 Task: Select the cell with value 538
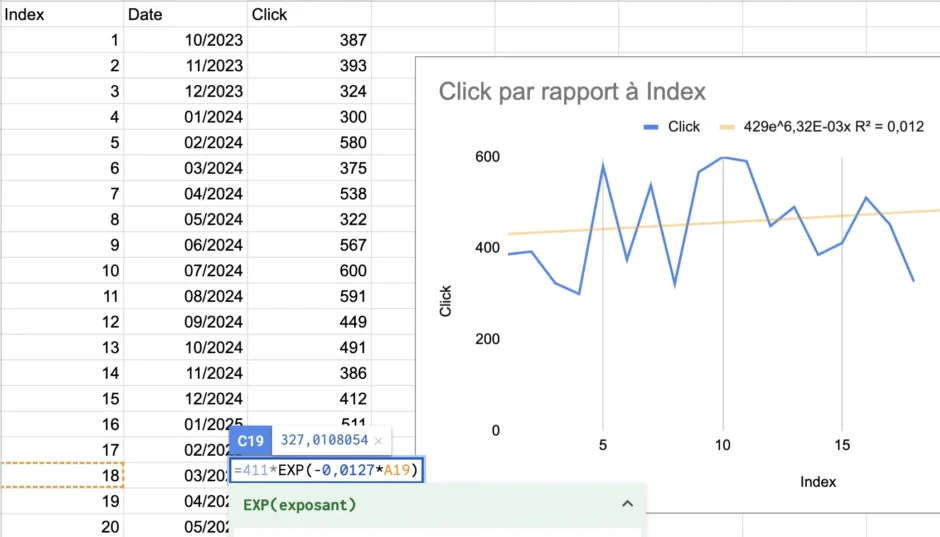tap(309, 194)
